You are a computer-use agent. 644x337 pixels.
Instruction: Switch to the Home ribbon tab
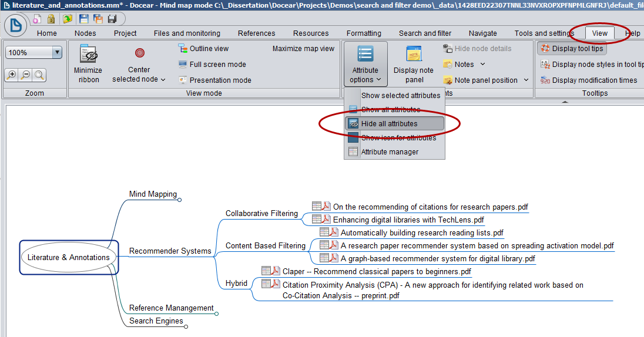pyautogui.click(x=47, y=33)
